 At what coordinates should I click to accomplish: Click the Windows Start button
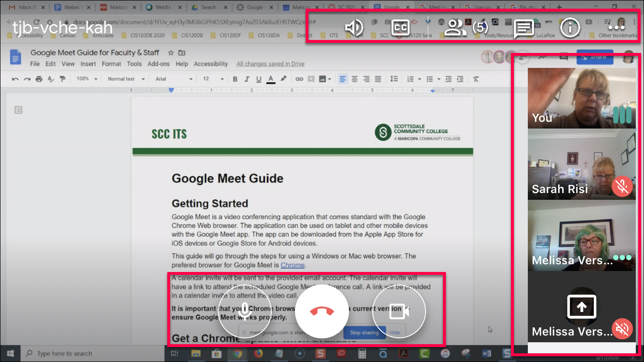coord(10,354)
